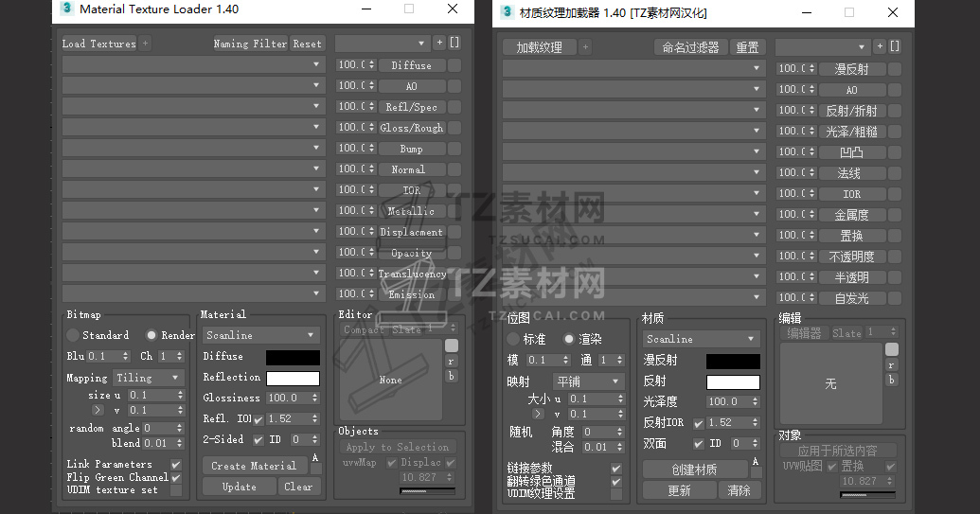Toggle Flip Green Channel checkbox
This screenshot has height=514, width=980.
click(x=176, y=478)
